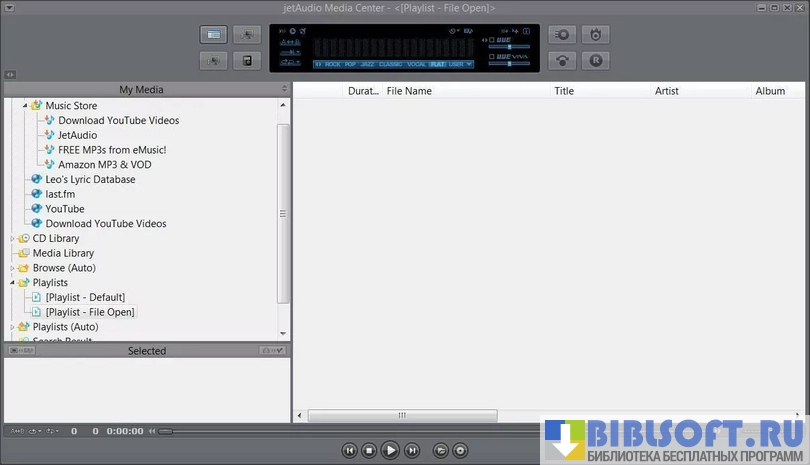The width and height of the screenshot is (810, 465).
Task: Click the Stop playback button
Action: coord(369,451)
